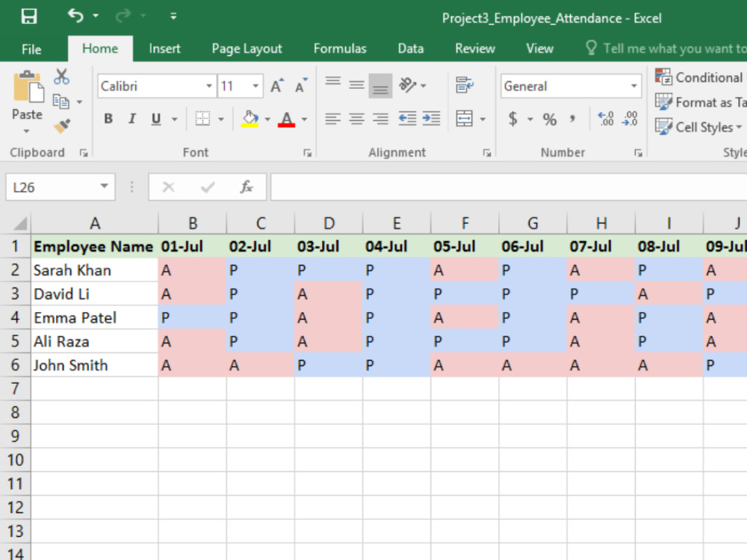Switch to the Data tab
Screen dimensions: 747x560
click(x=411, y=49)
